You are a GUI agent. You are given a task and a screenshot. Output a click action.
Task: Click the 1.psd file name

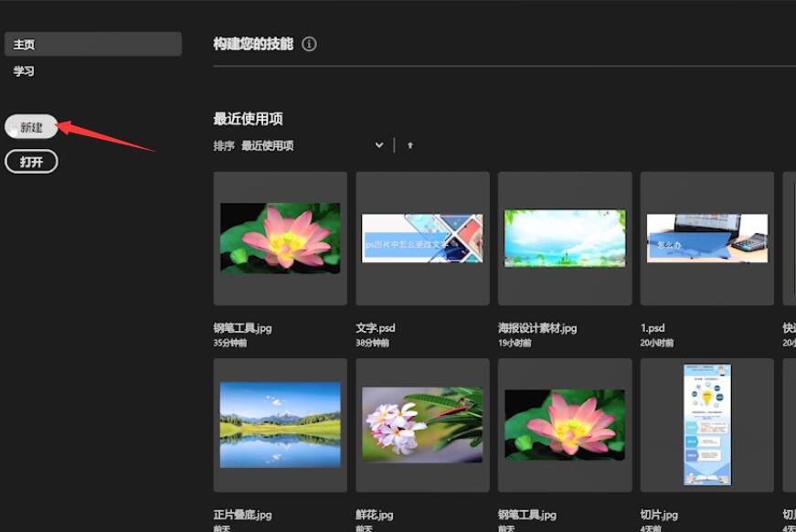(x=653, y=328)
